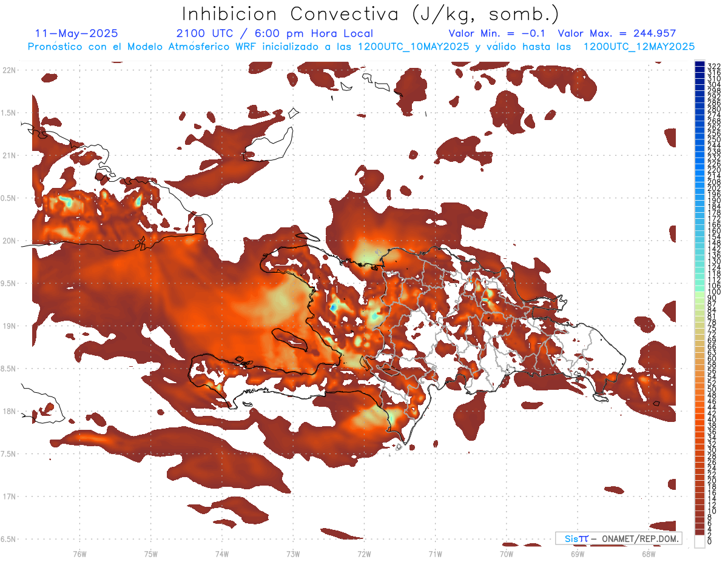Click the '71W' longitude label
The width and height of the screenshot is (728, 562).
[435, 553]
